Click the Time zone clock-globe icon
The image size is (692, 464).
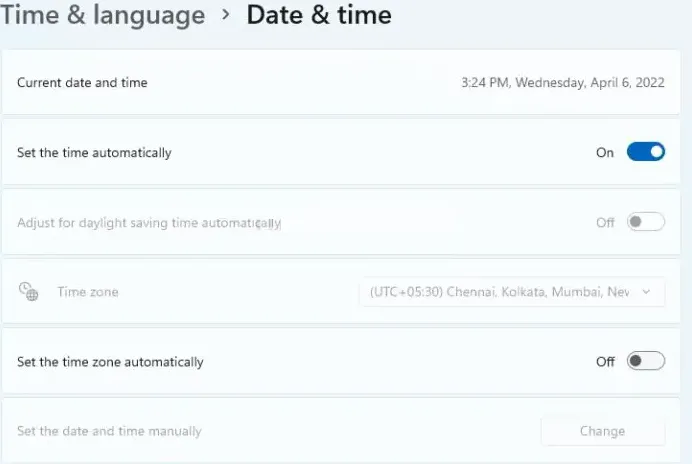(28, 291)
